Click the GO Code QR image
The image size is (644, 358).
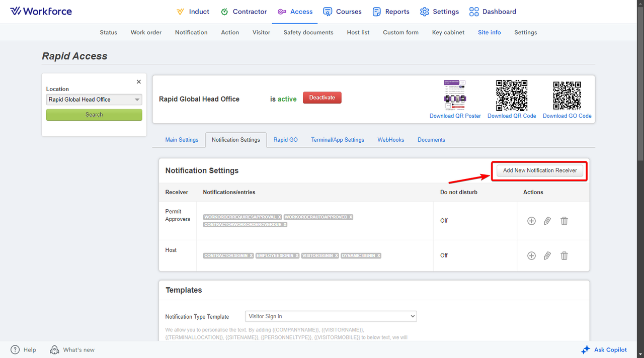click(567, 95)
